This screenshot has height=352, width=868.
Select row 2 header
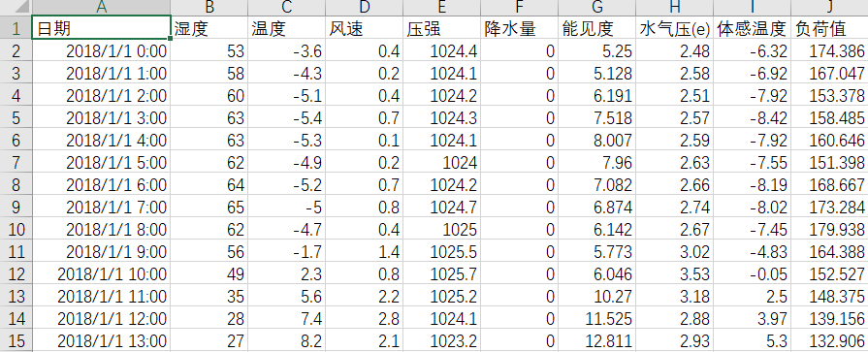click(x=16, y=51)
